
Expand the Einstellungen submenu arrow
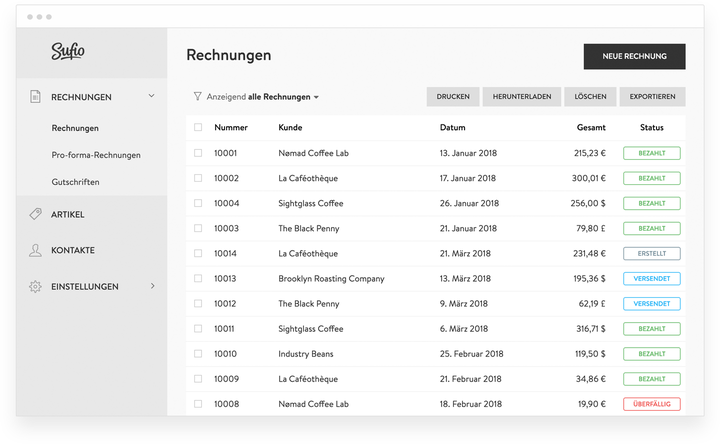(152, 287)
